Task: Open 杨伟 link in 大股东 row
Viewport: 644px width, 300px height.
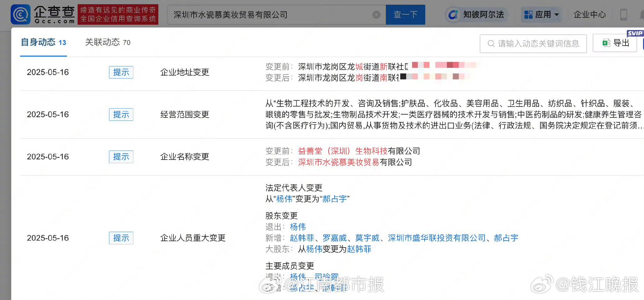Action: click(314, 249)
